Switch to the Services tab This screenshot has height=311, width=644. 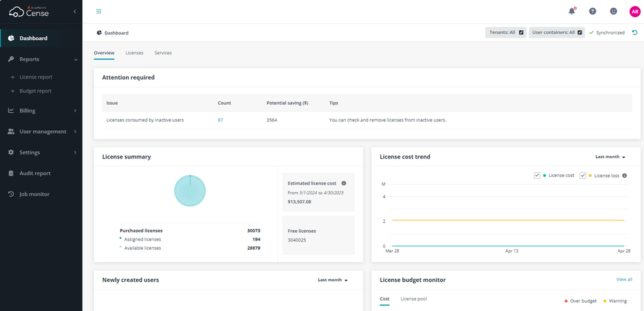(x=163, y=53)
